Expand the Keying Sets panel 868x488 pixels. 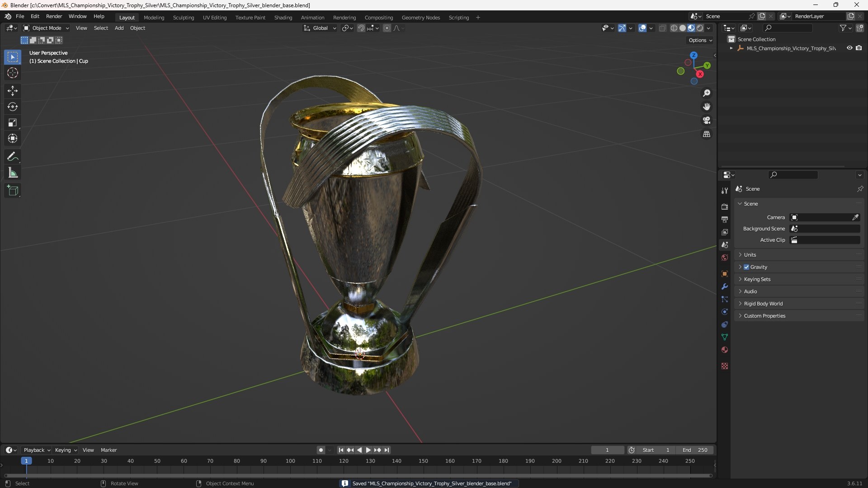(x=799, y=279)
